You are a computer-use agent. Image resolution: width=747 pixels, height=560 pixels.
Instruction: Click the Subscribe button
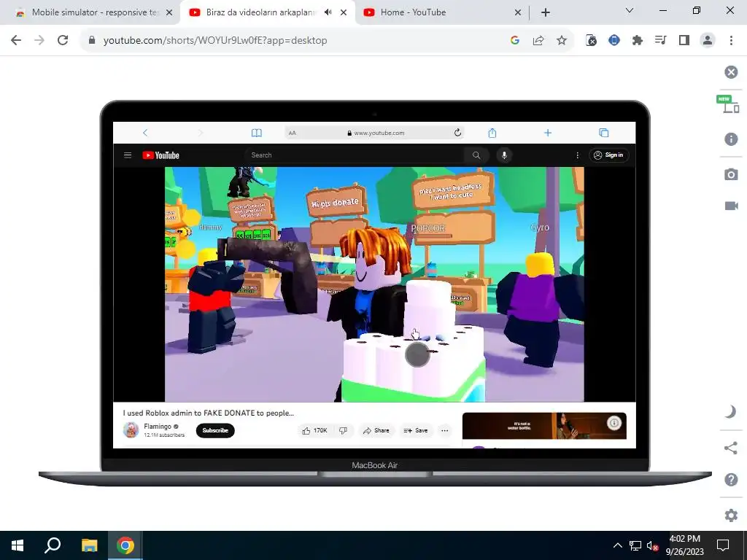215,430
